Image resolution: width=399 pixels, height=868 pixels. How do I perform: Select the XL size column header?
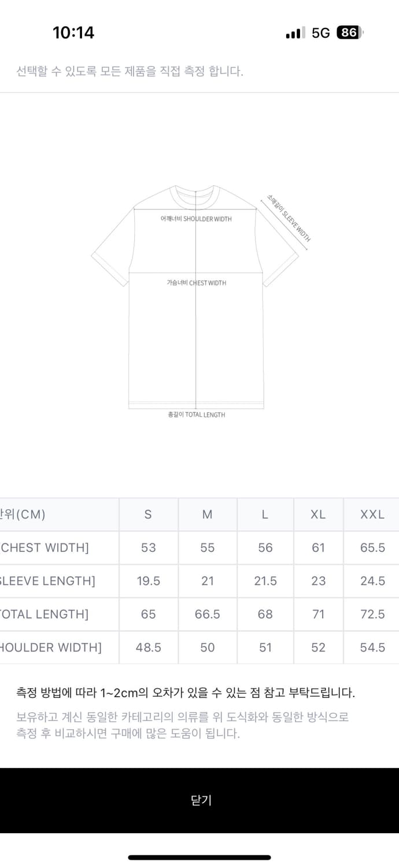(x=319, y=514)
